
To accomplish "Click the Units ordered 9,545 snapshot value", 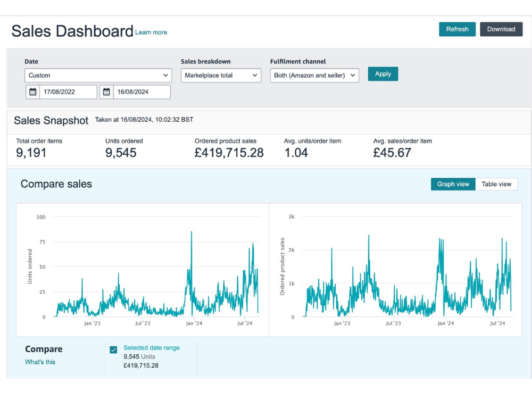I will [x=121, y=153].
